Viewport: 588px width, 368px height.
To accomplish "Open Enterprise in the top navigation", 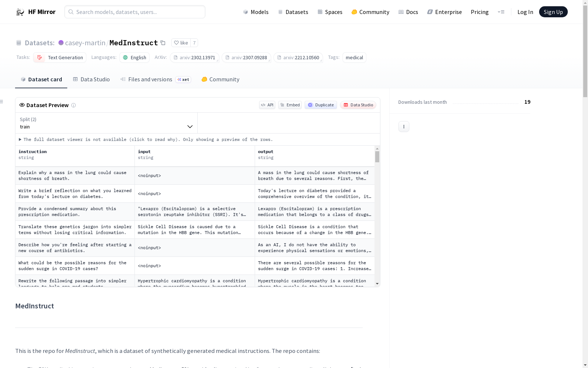I will pos(444,12).
